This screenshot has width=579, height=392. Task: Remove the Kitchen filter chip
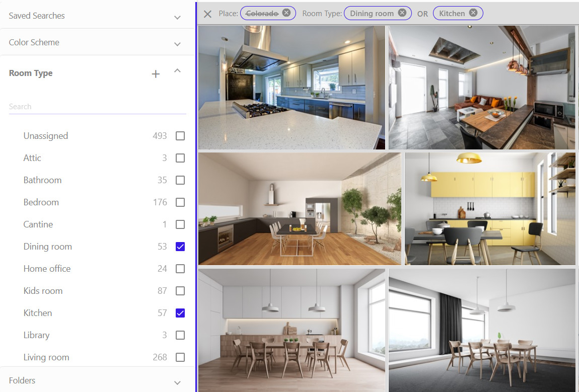(x=473, y=13)
